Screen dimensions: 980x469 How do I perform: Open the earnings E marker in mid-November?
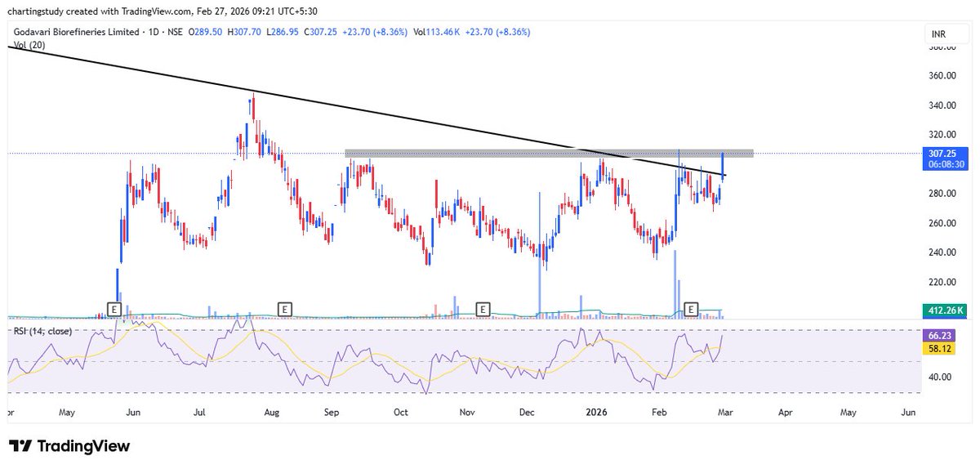point(483,309)
